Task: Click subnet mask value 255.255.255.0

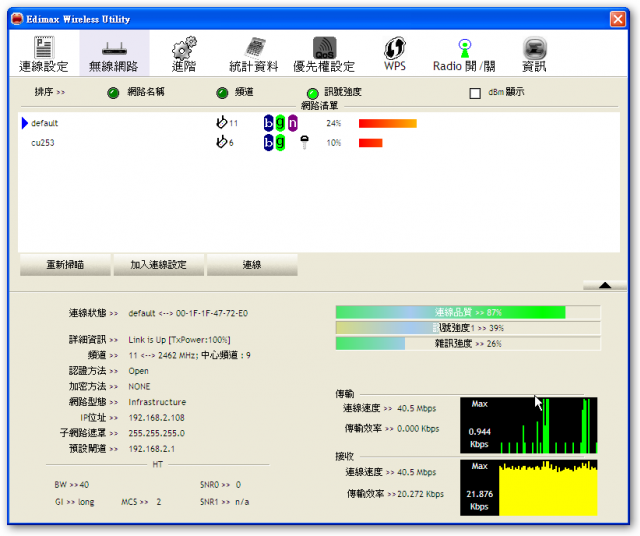Action: pyautogui.click(x=156, y=433)
